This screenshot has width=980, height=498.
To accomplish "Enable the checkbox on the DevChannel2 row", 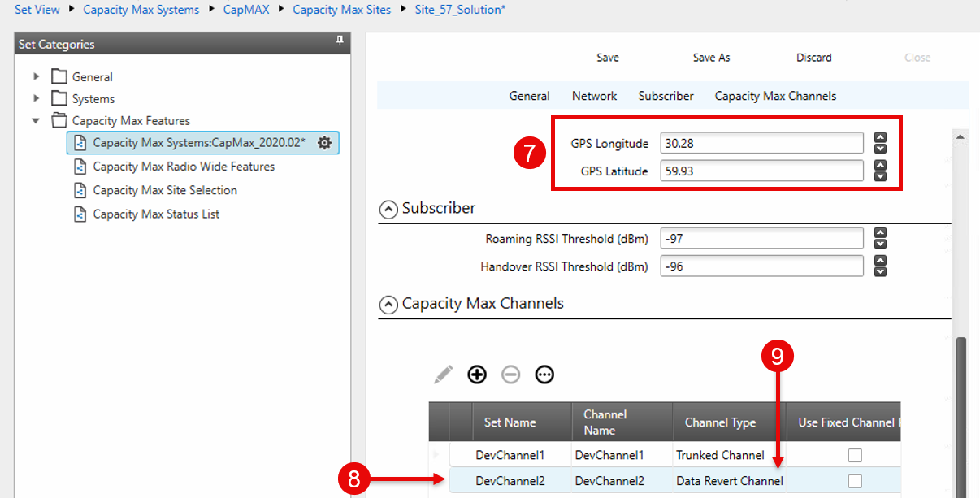I will coord(855,481).
